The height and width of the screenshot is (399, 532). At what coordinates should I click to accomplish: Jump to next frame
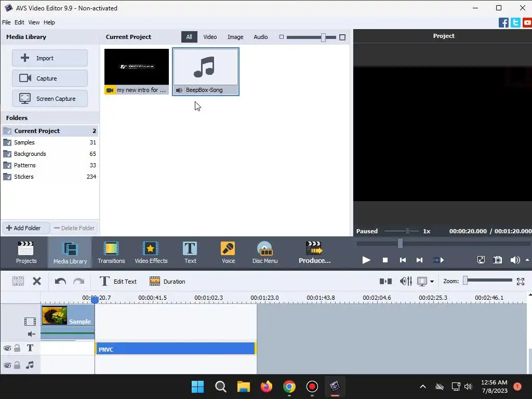[419, 260]
